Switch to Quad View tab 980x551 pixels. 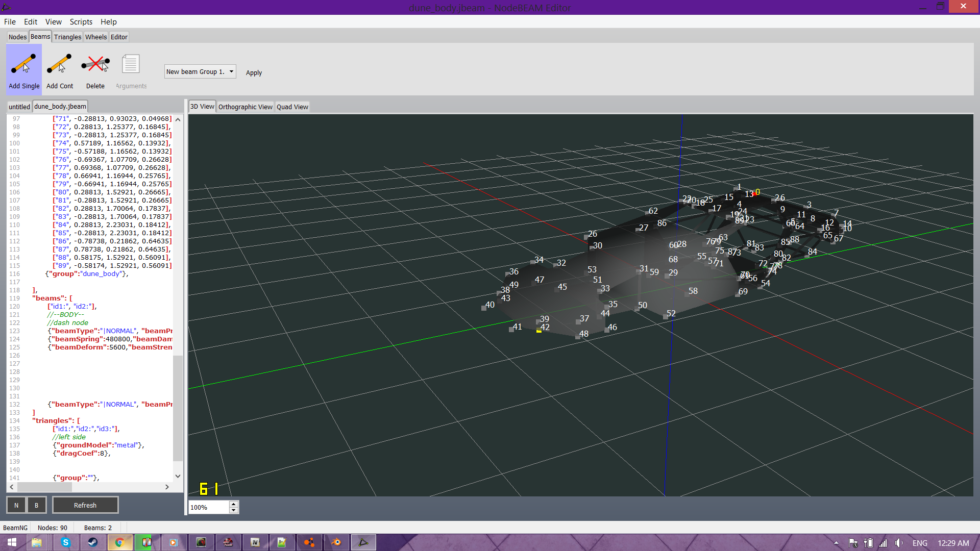click(292, 107)
